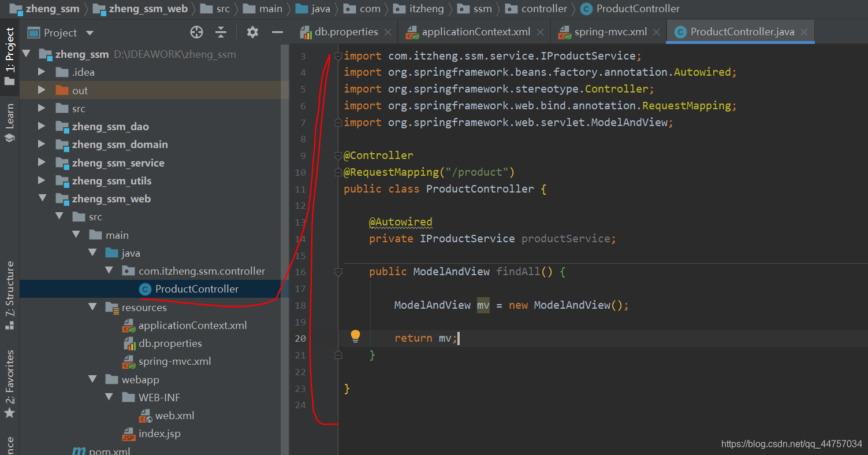
Task: Collapse the com.itzheng.ssm.controller package
Action: (x=109, y=271)
